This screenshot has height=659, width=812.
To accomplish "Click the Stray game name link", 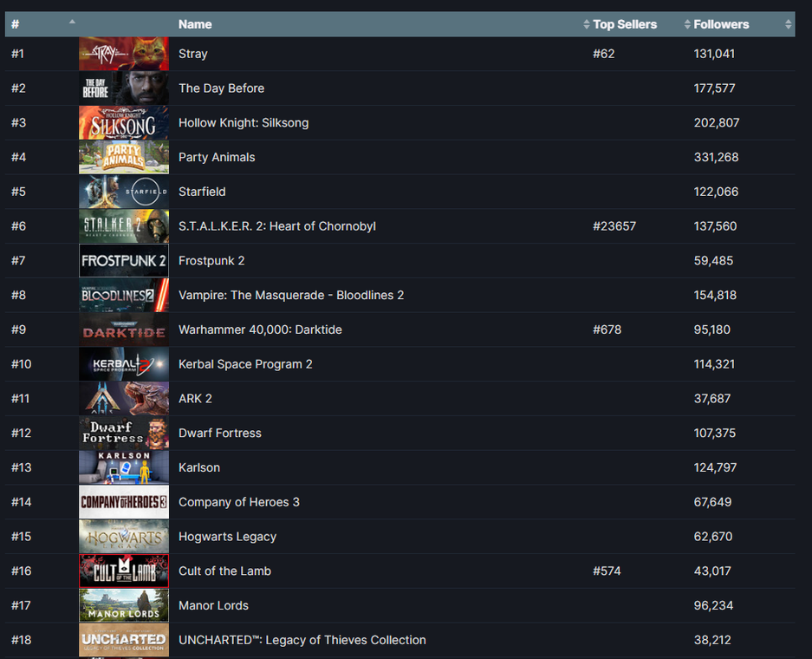I will [x=192, y=54].
